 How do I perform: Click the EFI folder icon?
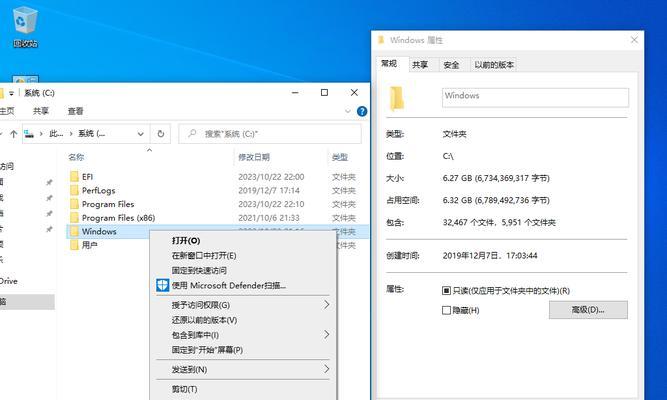click(x=74, y=177)
